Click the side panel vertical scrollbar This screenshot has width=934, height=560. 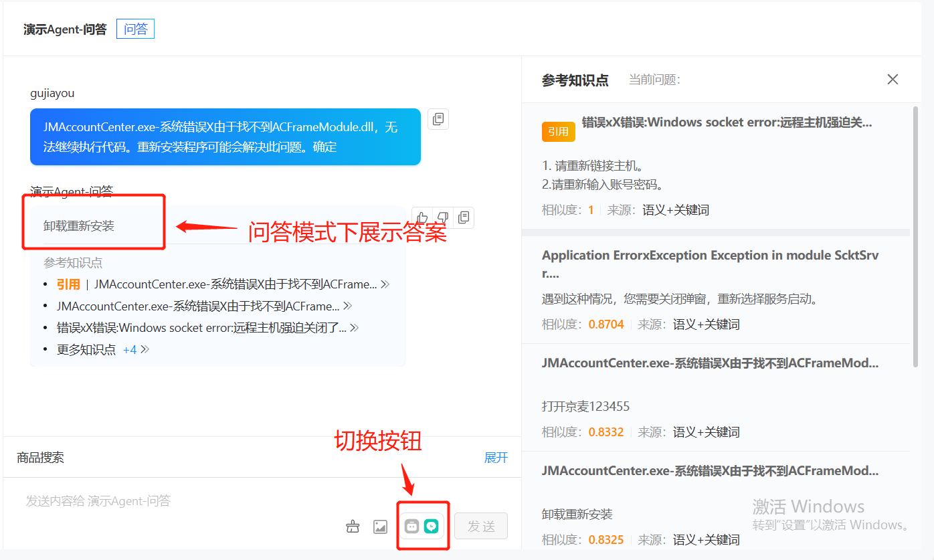point(915,236)
